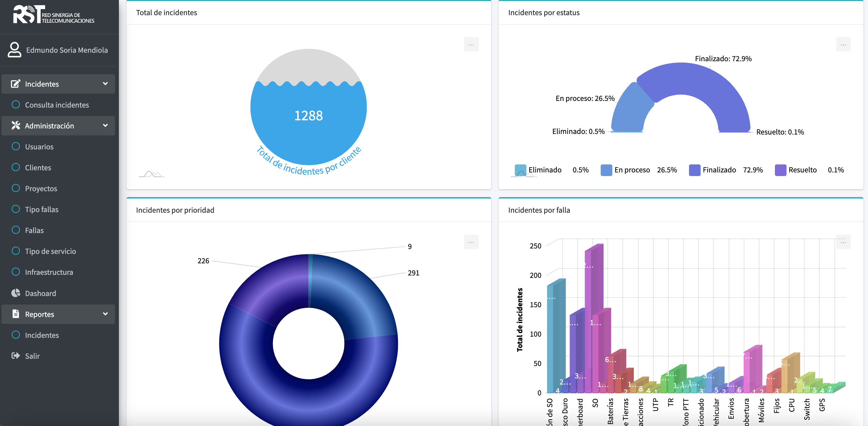
Task: Click circle icon next to Usuarios
Action: click(15, 146)
